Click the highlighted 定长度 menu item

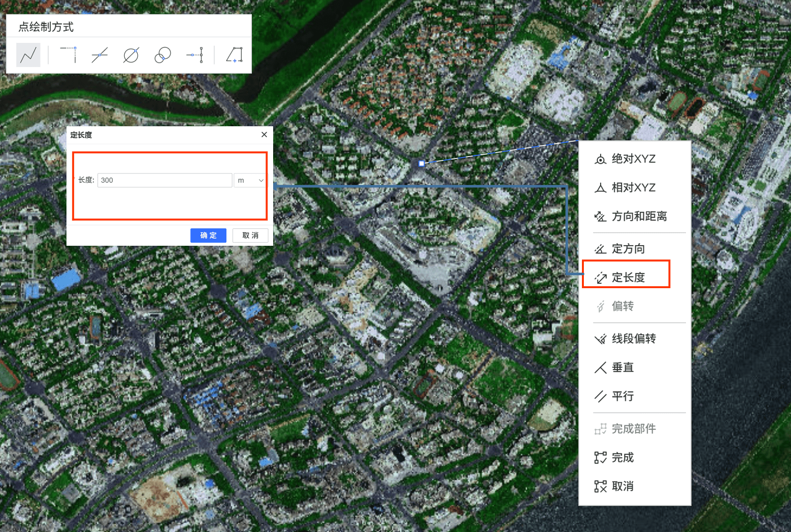tap(627, 277)
